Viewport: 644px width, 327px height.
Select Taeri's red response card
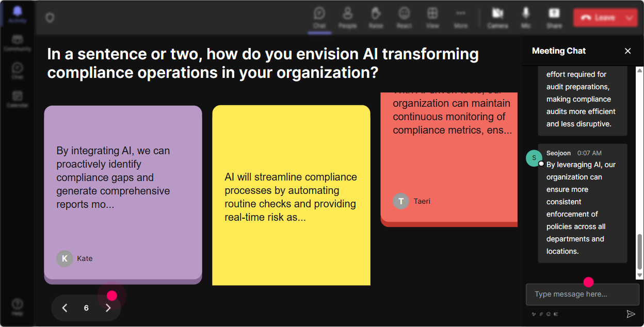click(x=449, y=159)
